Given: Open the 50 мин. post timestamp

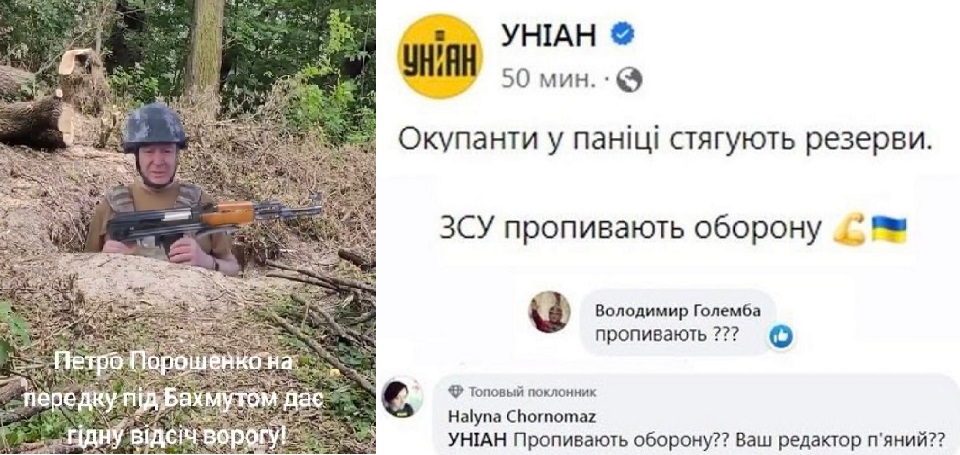Looking at the screenshot, I should tap(548, 80).
